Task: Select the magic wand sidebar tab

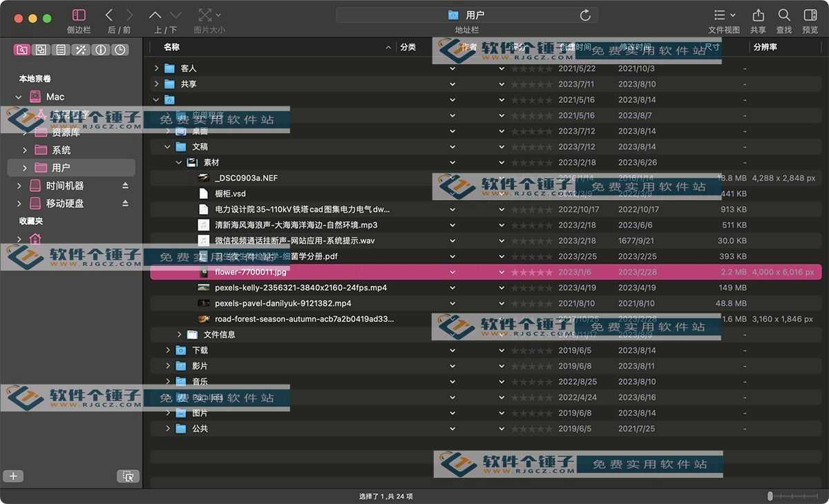Action: [81, 50]
